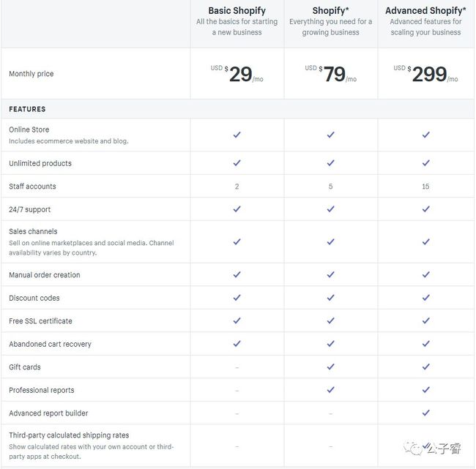Click Unlimited products checkmark under Advanced Shopify
Viewport: 476px width, 469px height.
coord(426,163)
